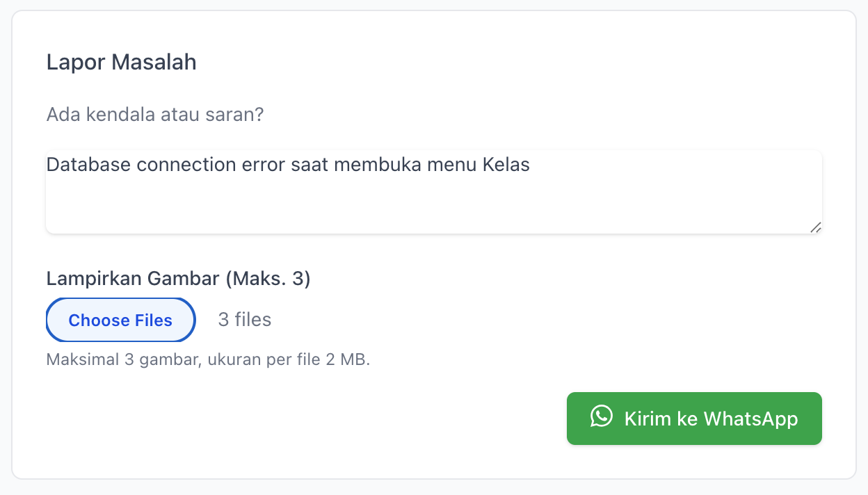Click the Lampirkan Gambar label
This screenshot has height=495, width=868.
point(132,279)
